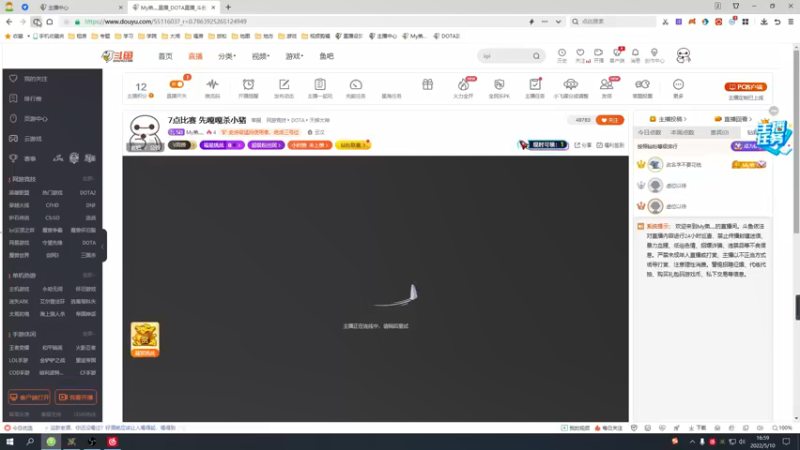800x450 pixels.
Task: Go to 直播 in site navigation
Action: pos(195,56)
